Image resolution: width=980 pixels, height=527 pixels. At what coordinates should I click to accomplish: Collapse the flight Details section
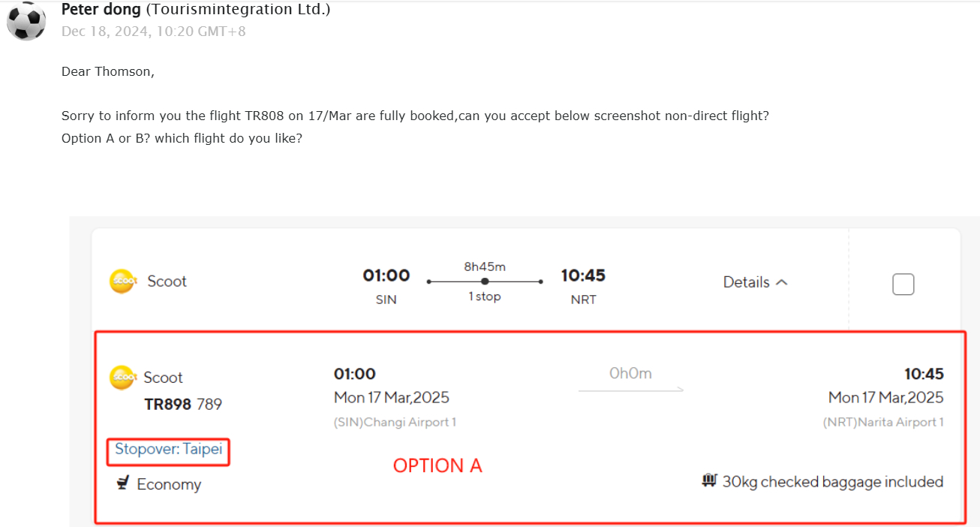[755, 282]
